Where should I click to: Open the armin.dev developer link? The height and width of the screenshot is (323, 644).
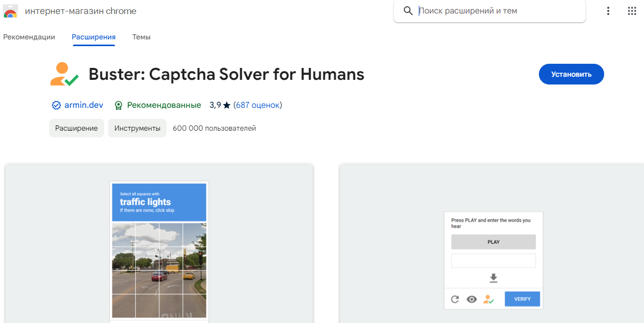coord(83,105)
